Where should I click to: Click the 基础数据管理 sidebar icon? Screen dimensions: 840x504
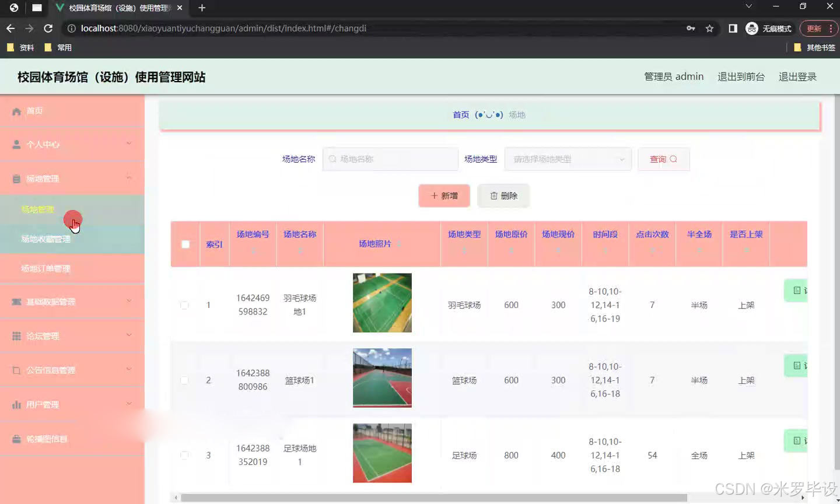16,302
